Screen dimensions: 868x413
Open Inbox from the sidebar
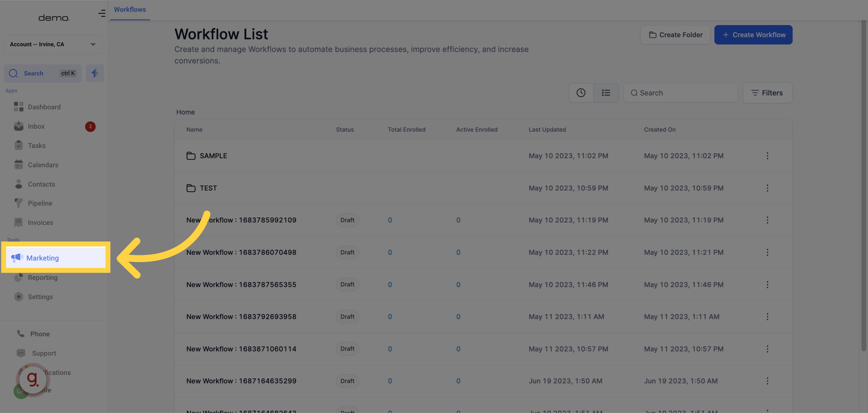(30, 126)
